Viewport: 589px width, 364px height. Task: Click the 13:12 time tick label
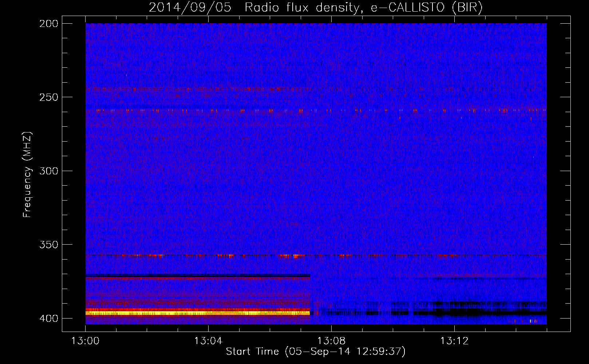[454, 341]
